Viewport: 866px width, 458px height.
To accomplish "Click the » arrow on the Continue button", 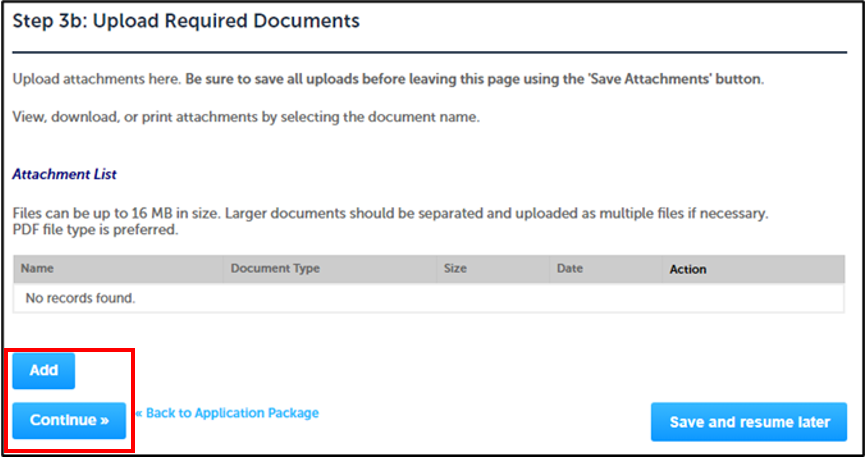I will (104, 421).
